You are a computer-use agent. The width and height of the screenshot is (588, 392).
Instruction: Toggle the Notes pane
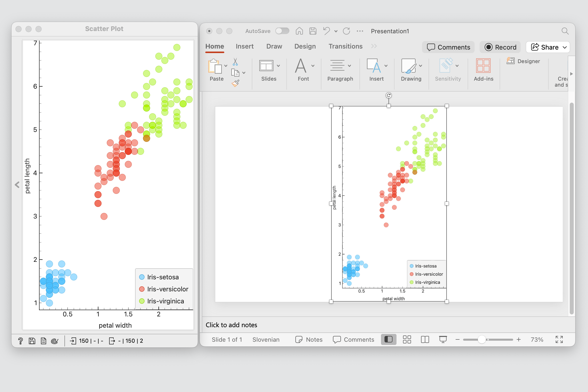click(309, 339)
